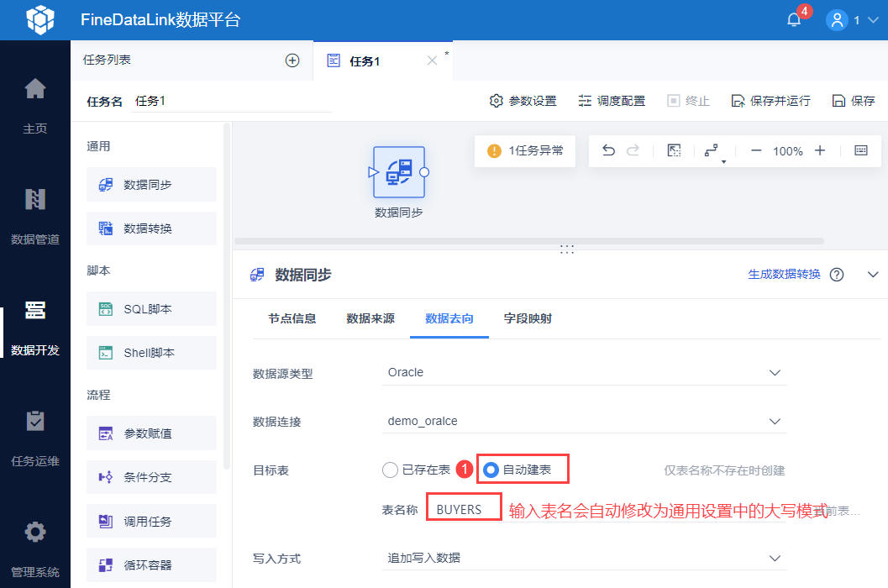Screen dimensions: 888x588
Task: Open the 任务运维 section
Action: tap(35, 438)
